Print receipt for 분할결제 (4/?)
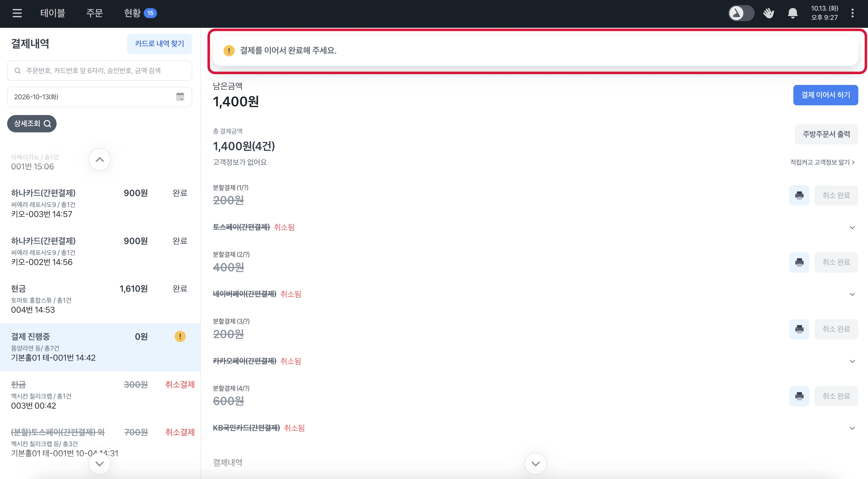 [799, 396]
